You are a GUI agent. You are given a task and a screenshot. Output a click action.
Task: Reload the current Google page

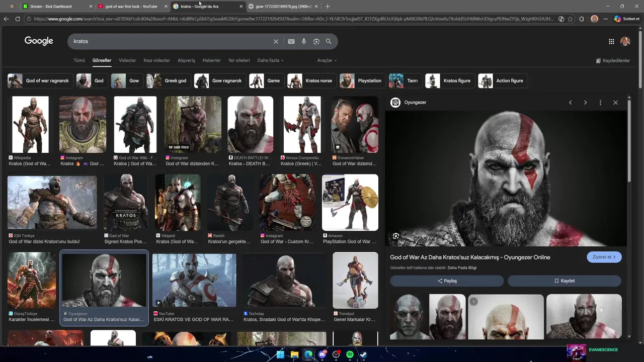(18, 19)
